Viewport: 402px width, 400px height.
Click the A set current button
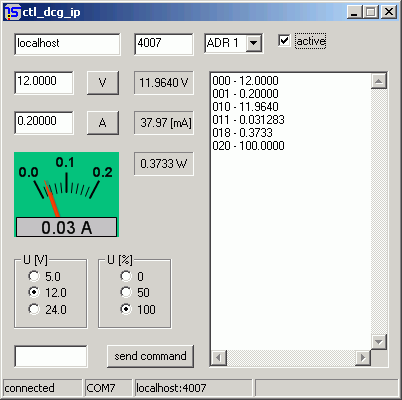tap(103, 123)
